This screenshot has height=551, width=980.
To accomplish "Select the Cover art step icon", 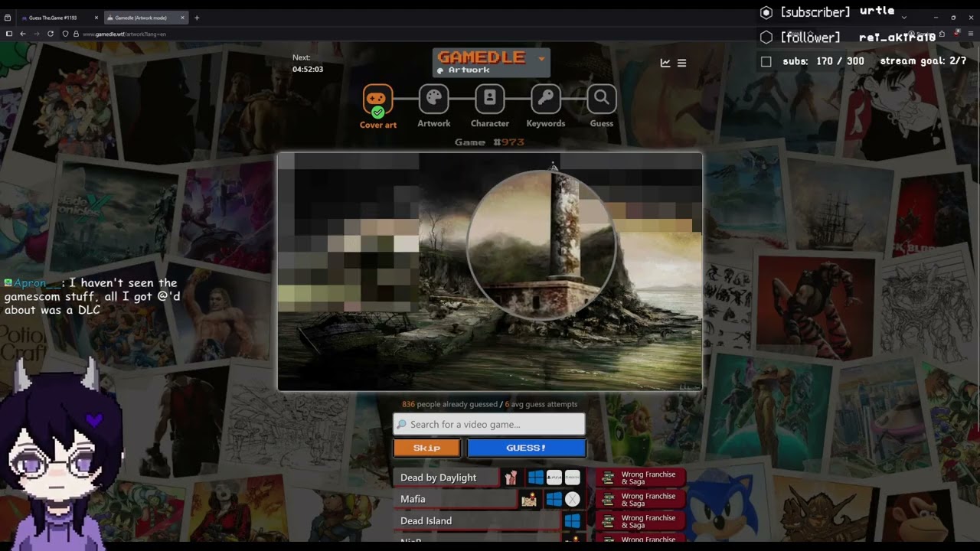I will pyautogui.click(x=378, y=99).
